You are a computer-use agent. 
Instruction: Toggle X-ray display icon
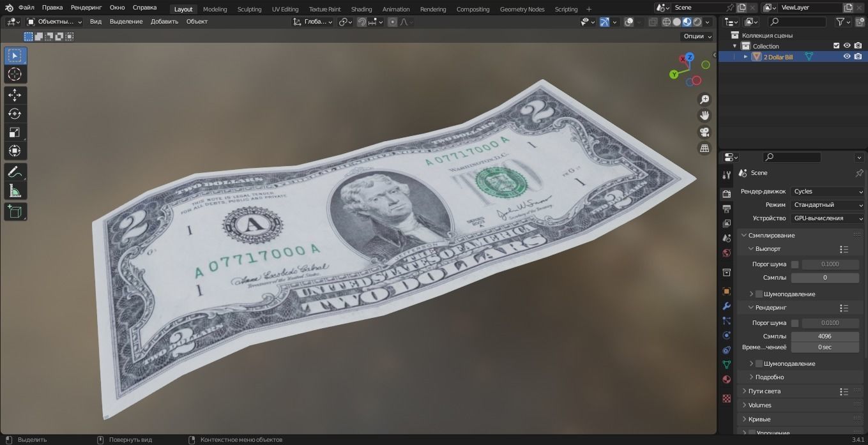[x=652, y=22]
